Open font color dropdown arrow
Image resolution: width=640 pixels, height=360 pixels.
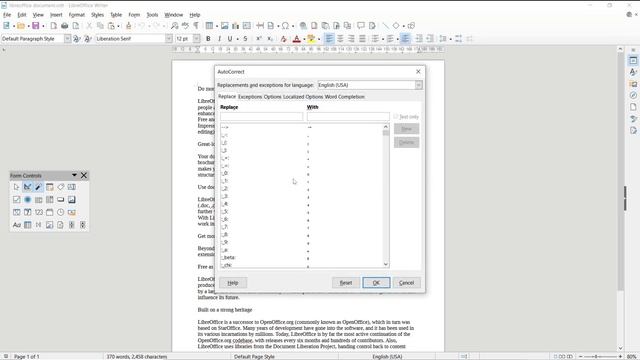pos(304,39)
